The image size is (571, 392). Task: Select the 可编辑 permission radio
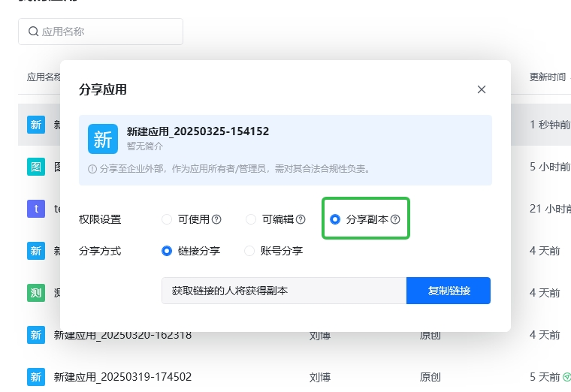click(x=251, y=219)
